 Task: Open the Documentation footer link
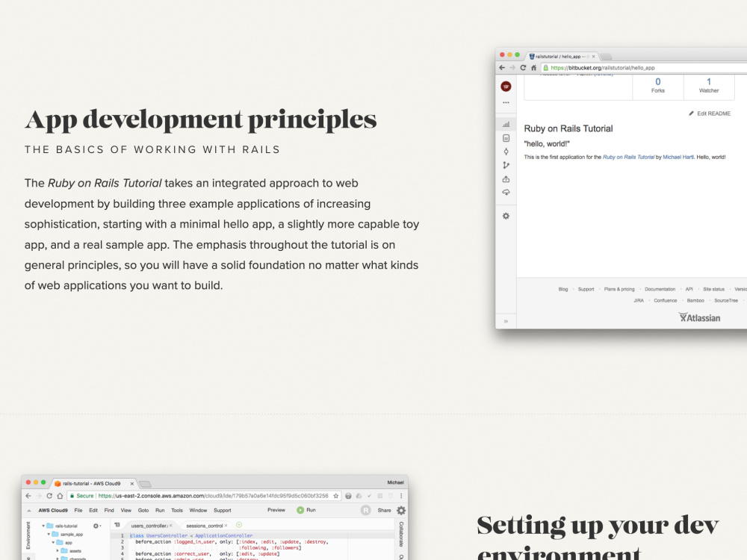coord(660,289)
